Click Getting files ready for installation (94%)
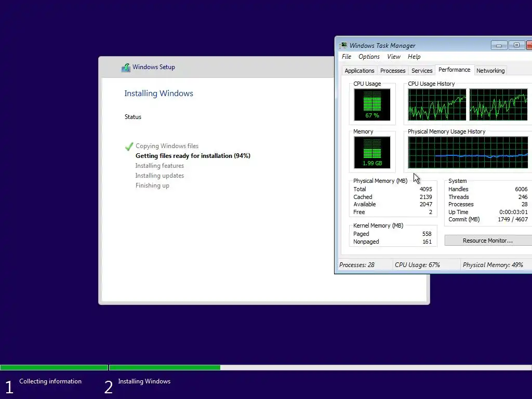Viewport: 532px width, 399px height. [x=193, y=156]
